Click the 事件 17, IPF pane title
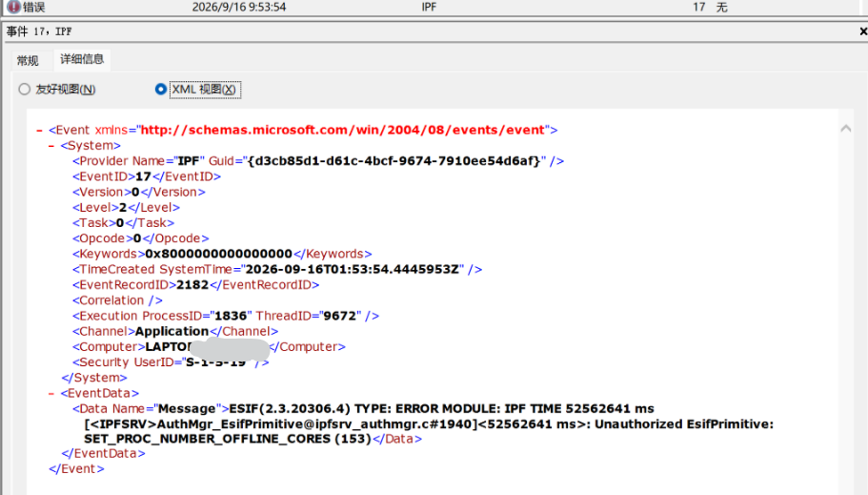Screen dimensions: 868x495 click(x=39, y=31)
